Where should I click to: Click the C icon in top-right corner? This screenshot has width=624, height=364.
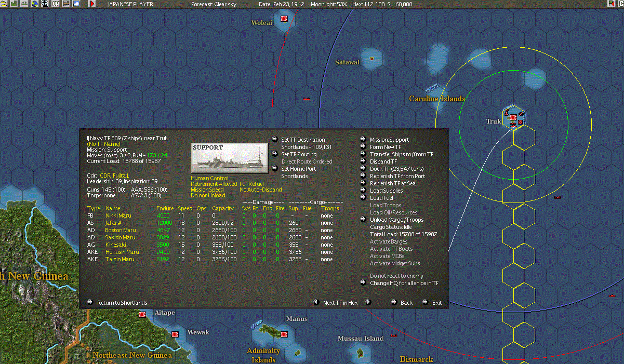pos(620,4)
